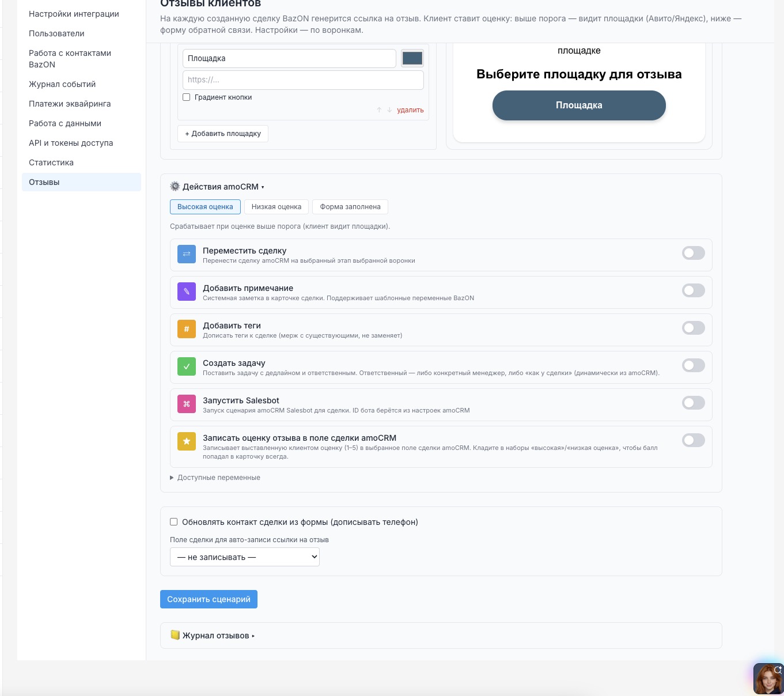Toggle Записать оценку отзыва в поле сделки
The height and width of the screenshot is (696, 784).
694,440
